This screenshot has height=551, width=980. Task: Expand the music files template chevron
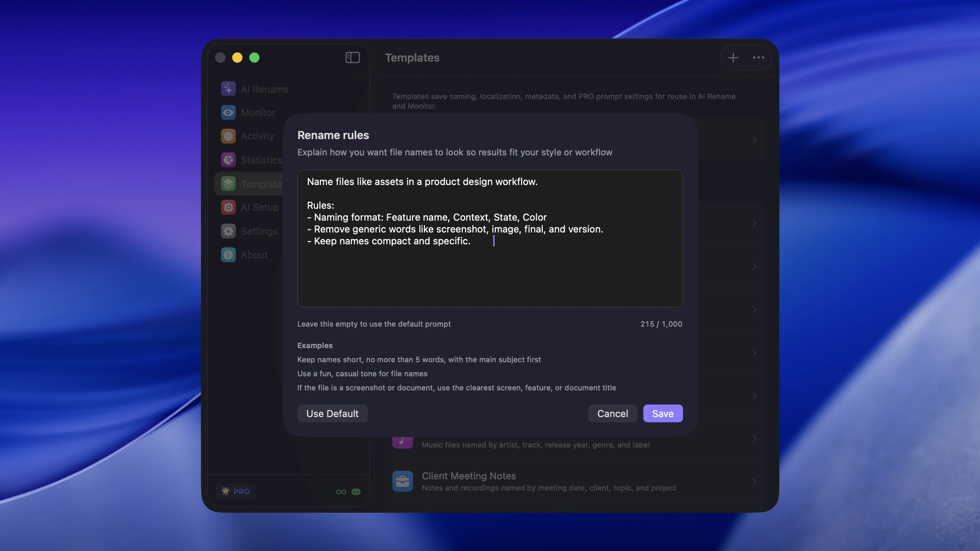(754, 439)
